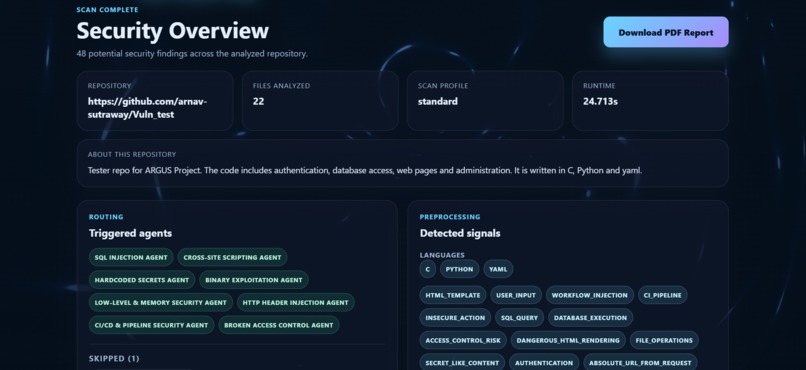The width and height of the screenshot is (806, 370).
Task: Select the DANGEROUS_HTML_RENDERING signal chip
Action: 568,340
